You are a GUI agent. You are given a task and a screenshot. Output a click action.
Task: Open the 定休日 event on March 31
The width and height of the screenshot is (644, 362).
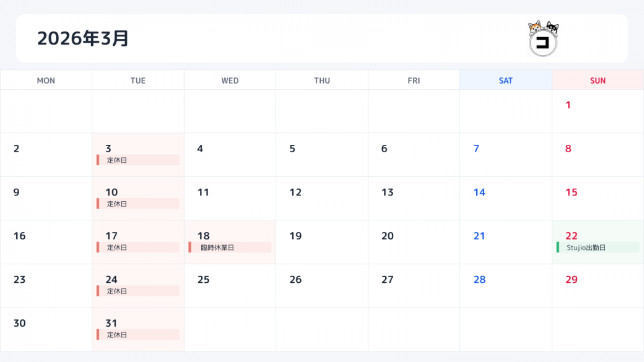point(138,335)
